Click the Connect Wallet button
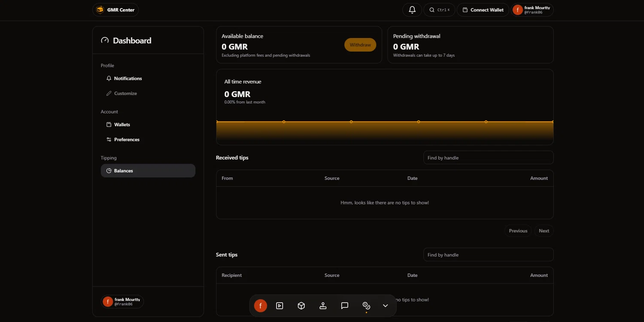Screen dimensions: 644x322 (x=483, y=10)
